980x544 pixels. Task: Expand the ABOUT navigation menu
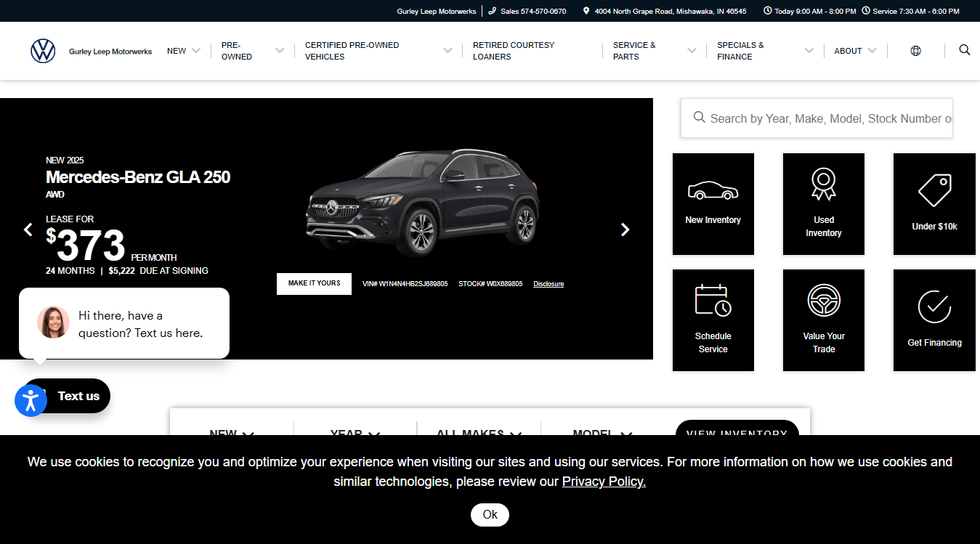tap(855, 51)
